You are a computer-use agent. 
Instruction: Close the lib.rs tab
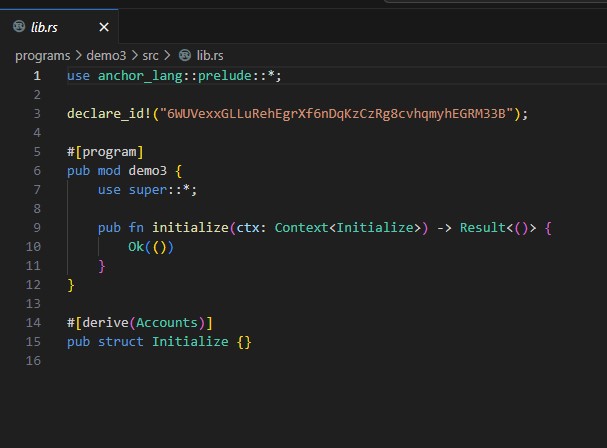pyautogui.click(x=104, y=27)
